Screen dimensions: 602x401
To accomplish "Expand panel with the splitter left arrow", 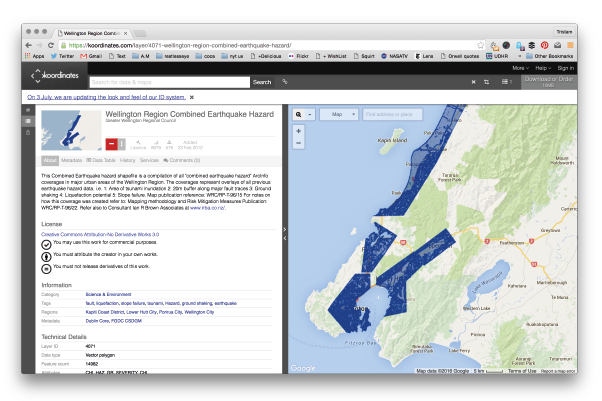I will pyautogui.click(x=284, y=239).
